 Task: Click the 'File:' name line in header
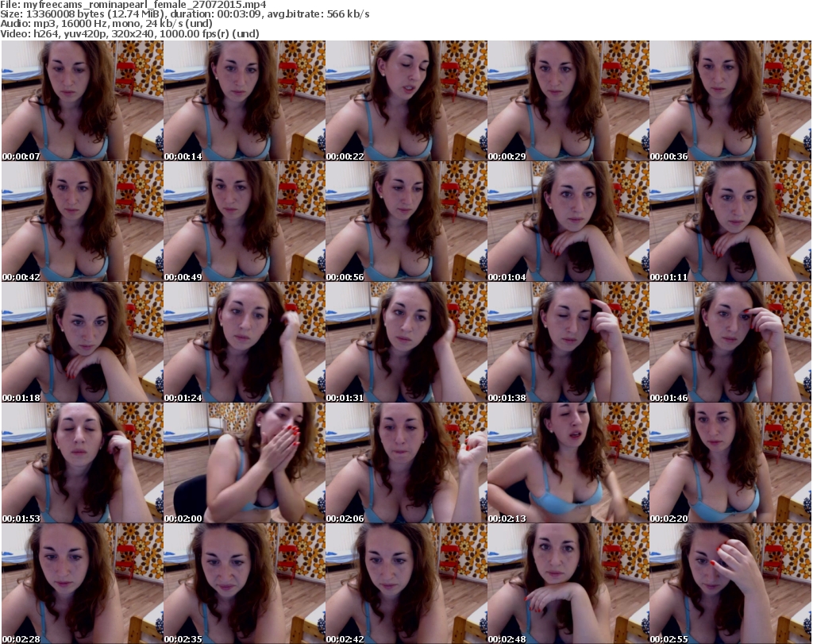click(133, 5)
